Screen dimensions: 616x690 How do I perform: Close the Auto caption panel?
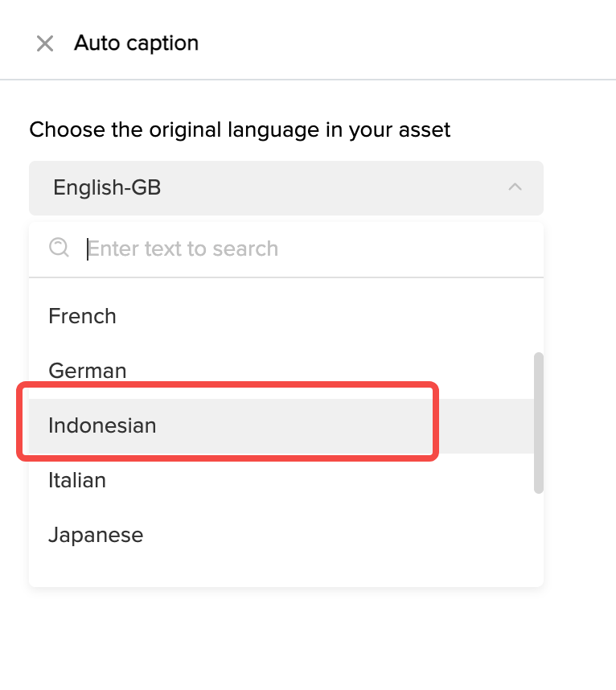45,43
